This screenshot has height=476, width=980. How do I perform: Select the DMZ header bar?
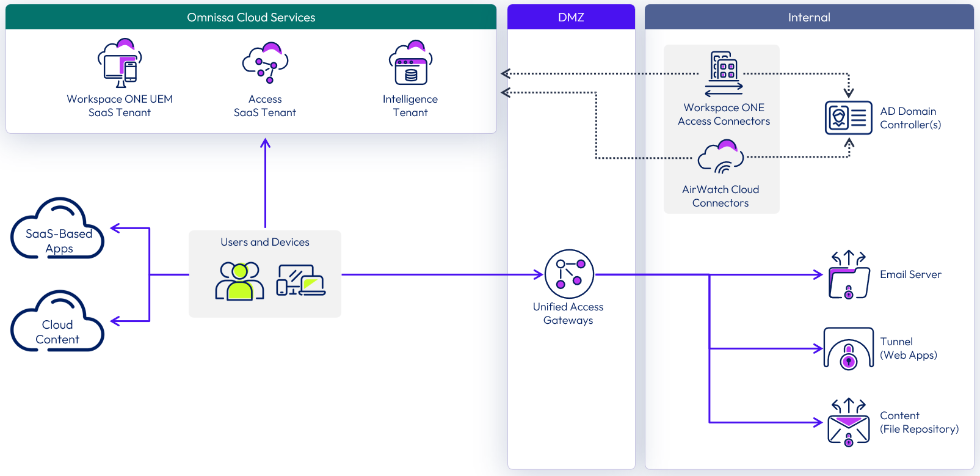click(x=571, y=17)
